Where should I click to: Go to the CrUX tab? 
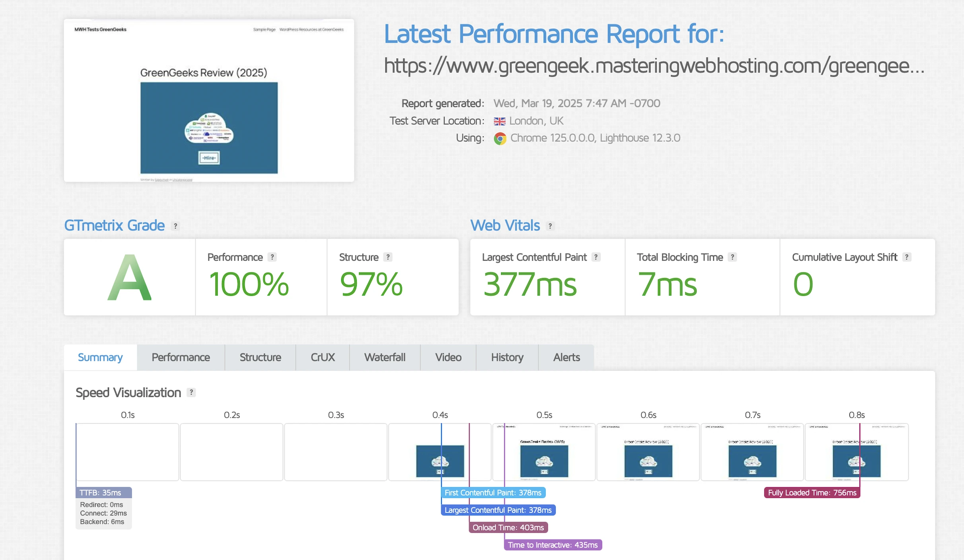(323, 357)
